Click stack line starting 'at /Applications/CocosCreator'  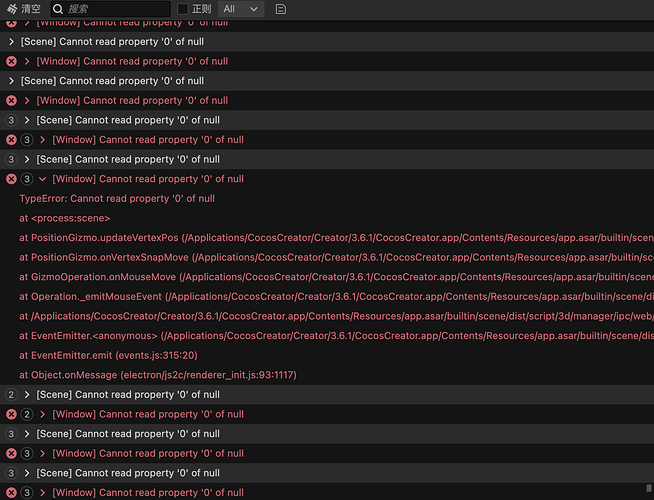[x=336, y=316]
